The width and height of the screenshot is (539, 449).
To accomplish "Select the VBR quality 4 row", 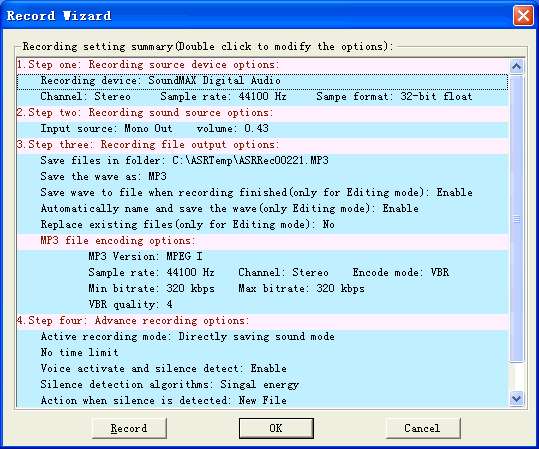I will pyautogui.click(x=262, y=305).
